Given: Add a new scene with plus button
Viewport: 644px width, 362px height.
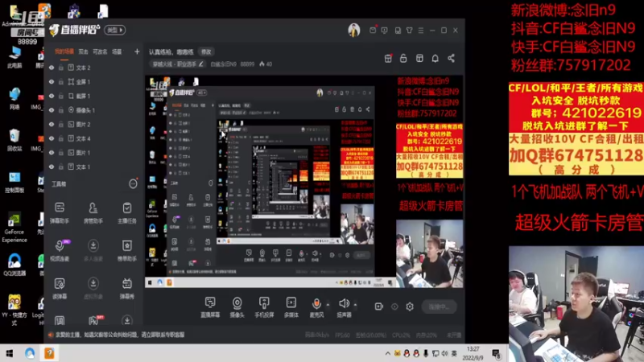Looking at the screenshot, I should (x=137, y=51).
